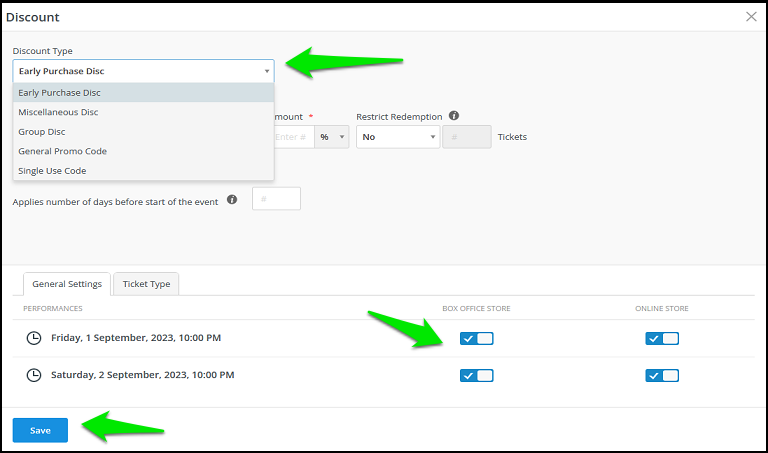
Task: Choose Miscellaneous Disc from the list
Action: (x=143, y=112)
